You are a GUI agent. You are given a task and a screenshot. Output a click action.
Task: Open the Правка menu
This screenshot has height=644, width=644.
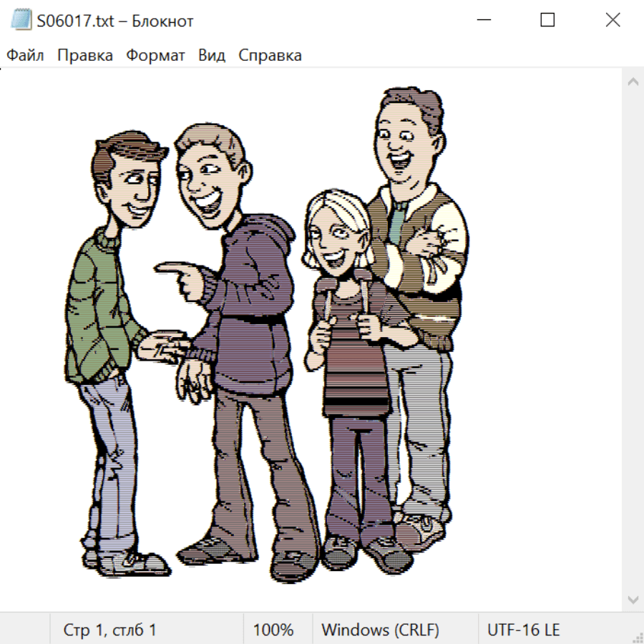click(x=84, y=56)
